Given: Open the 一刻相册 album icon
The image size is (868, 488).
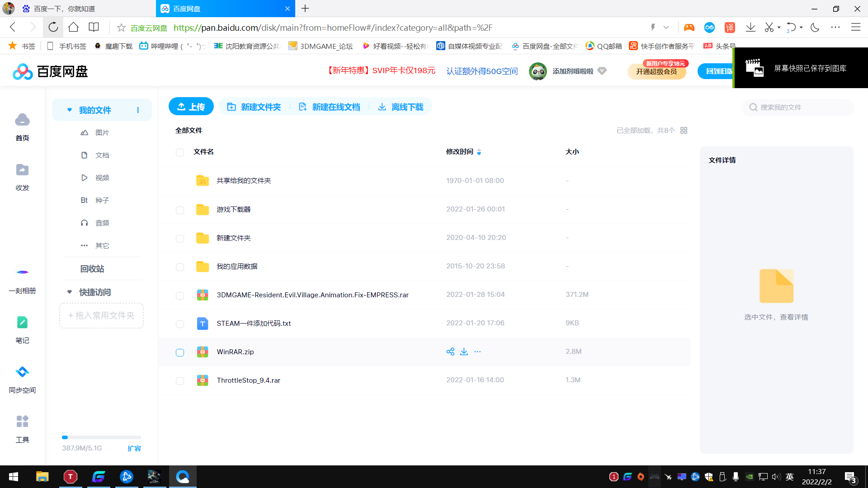Looking at the screenshot, I should pos(22,272).
